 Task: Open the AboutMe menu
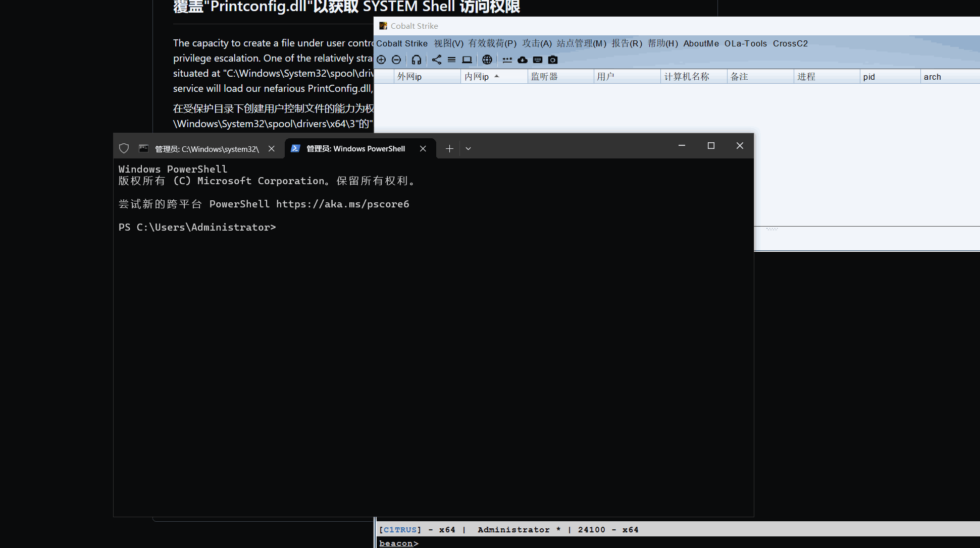coord(701,43)
